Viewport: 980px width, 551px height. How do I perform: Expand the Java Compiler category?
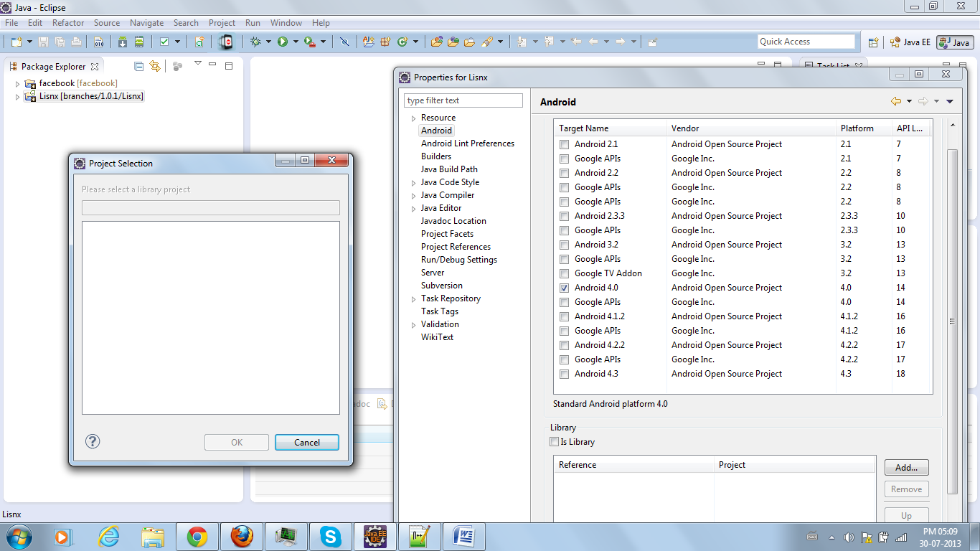pyautogui.click(x=413, y=196)
